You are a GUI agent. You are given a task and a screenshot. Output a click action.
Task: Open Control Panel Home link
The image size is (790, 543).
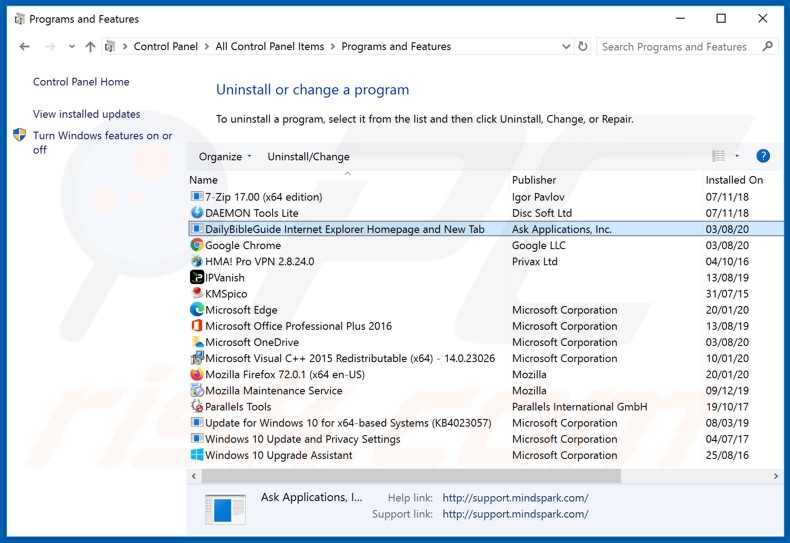[x=81, y=82]
